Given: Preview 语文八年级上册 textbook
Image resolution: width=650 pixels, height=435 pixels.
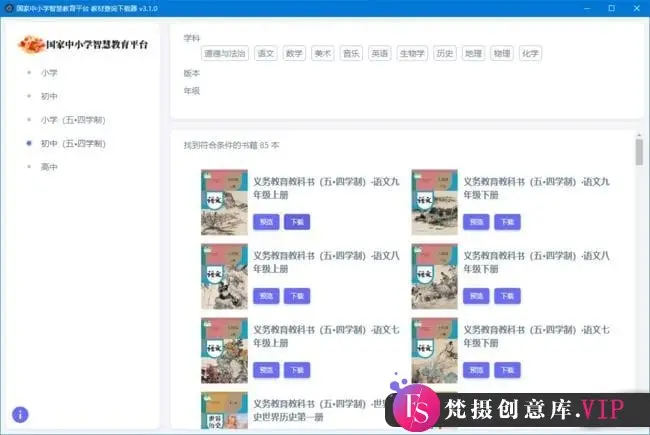Looking at the screenshot, I should 266,296.
